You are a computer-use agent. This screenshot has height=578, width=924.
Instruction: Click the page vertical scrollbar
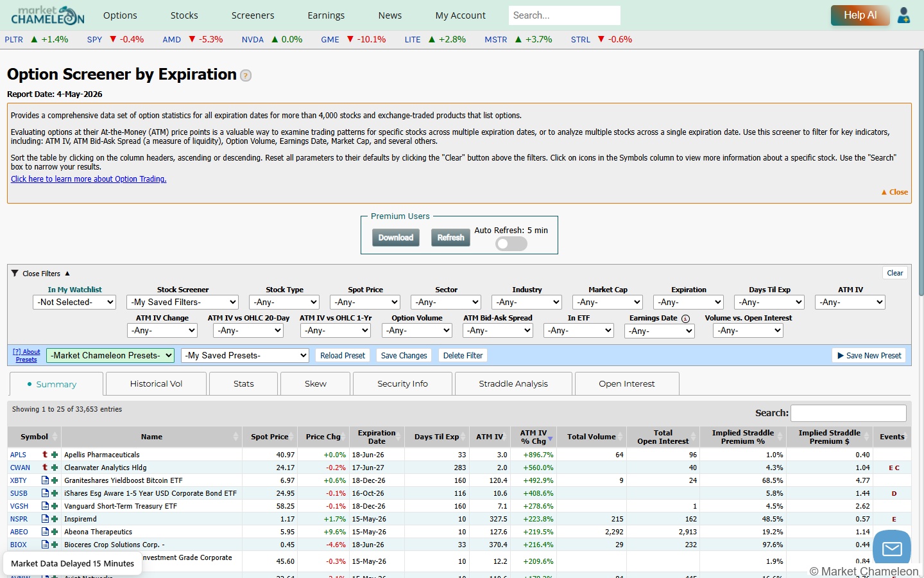pyautogui.click(x=921, y=173)
